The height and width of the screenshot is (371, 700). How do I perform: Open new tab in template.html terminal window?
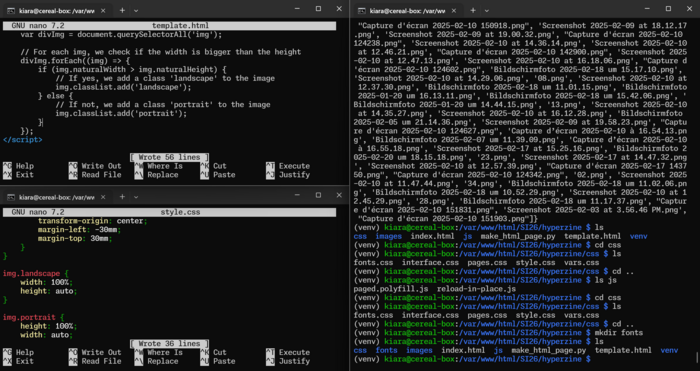[122, 10]
